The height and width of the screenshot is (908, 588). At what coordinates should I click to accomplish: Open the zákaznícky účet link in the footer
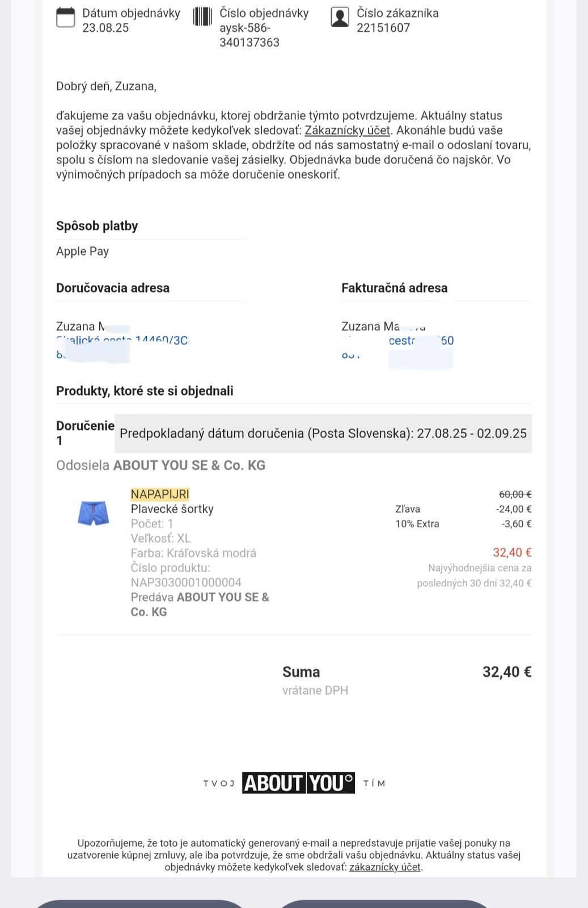(385, 867)
